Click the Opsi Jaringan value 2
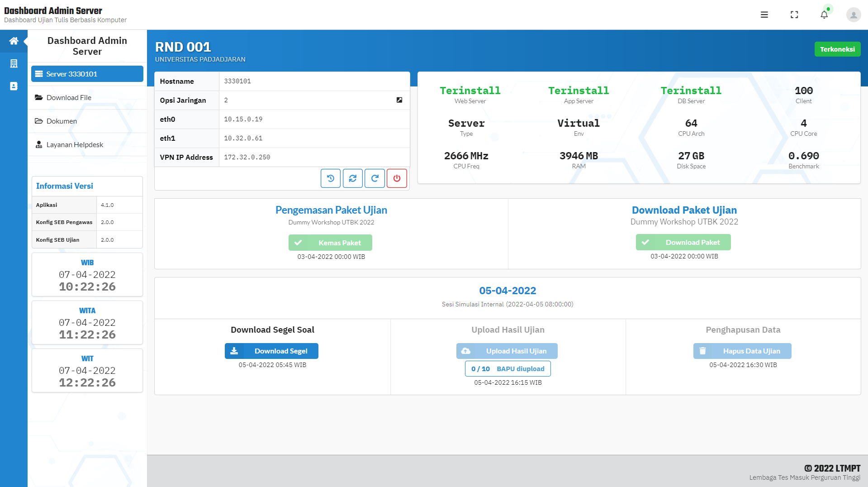 point(226,100)
